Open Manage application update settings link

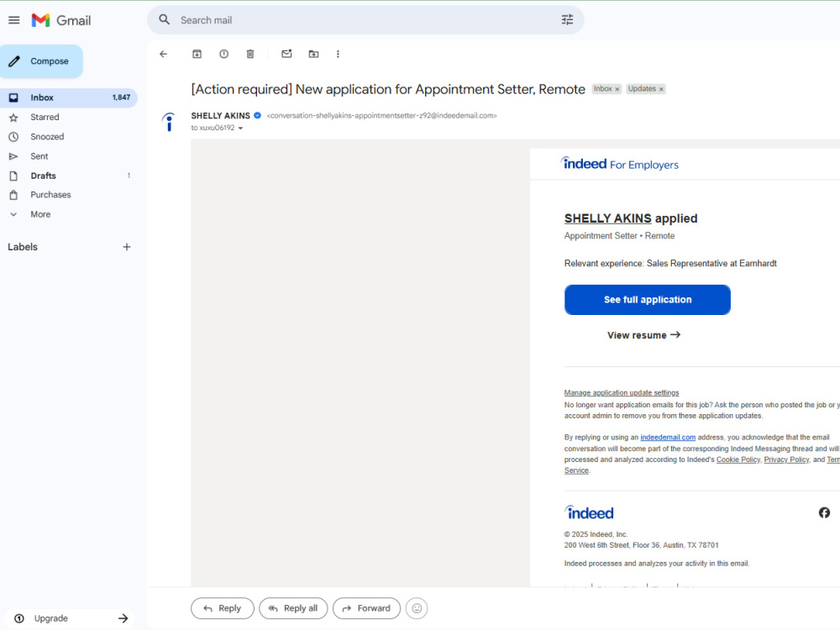(x=622, y=392)
